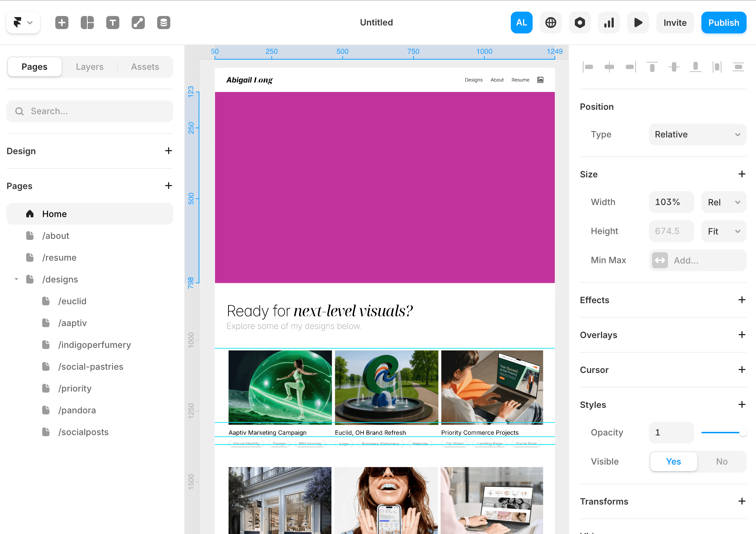The height and width of the screenshot is (534, 756).
Task: Click the site settings hexagon icon
Action: [x=580, y=23]
